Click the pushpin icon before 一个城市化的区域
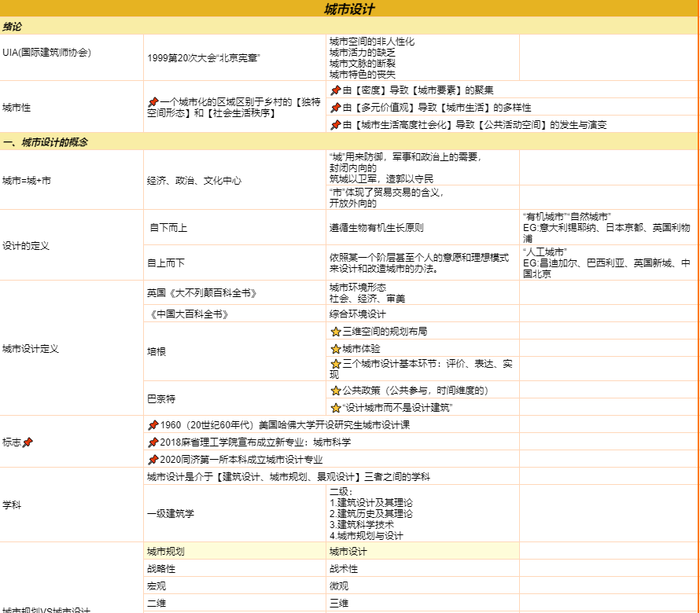700x613 pixels. pyautogui.click(x=153, y=102)
